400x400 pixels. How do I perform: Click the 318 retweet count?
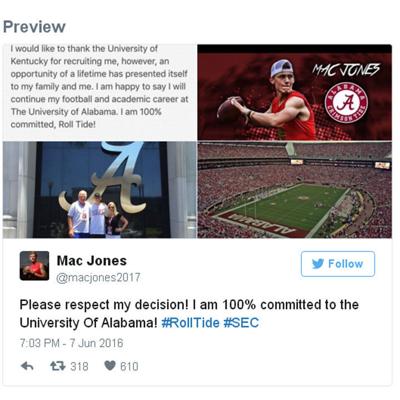tap(79, 367)
